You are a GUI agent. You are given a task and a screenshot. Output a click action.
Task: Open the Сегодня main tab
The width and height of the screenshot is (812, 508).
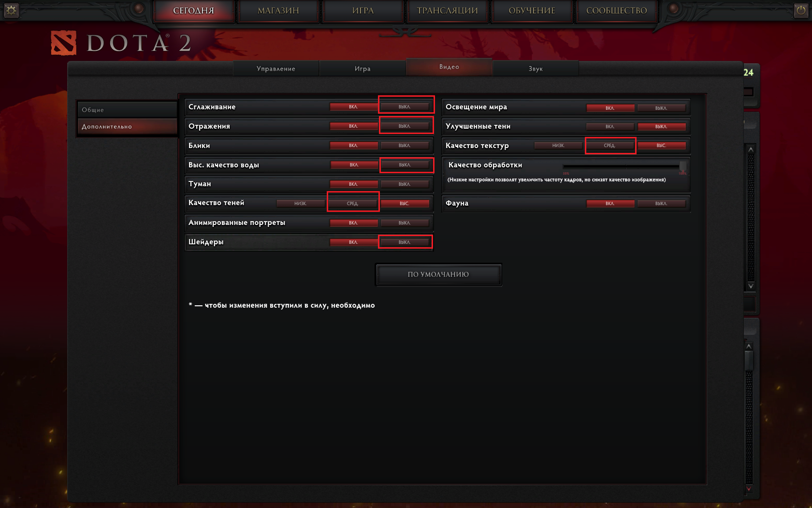[194, 11]
